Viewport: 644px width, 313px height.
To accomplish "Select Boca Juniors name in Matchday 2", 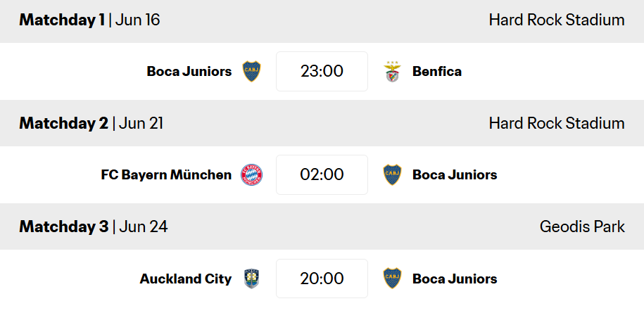I will (x=455, y=174).
